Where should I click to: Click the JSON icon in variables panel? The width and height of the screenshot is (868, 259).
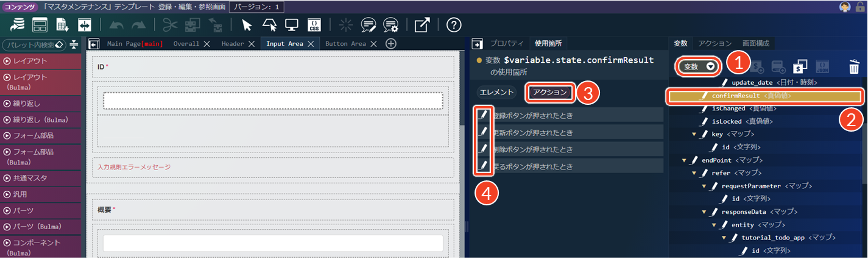(x=821, y=66)
